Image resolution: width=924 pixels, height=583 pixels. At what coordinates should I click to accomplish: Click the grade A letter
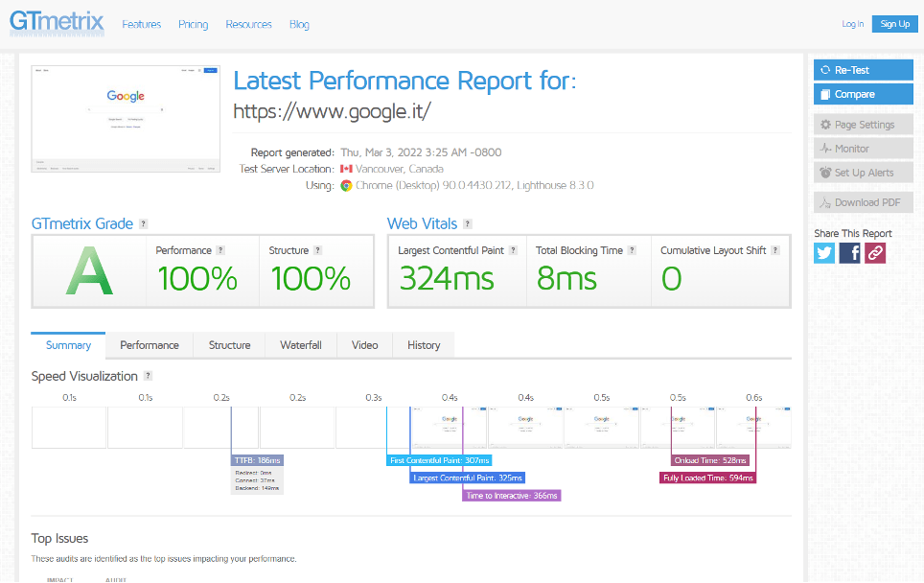(89, 271)
